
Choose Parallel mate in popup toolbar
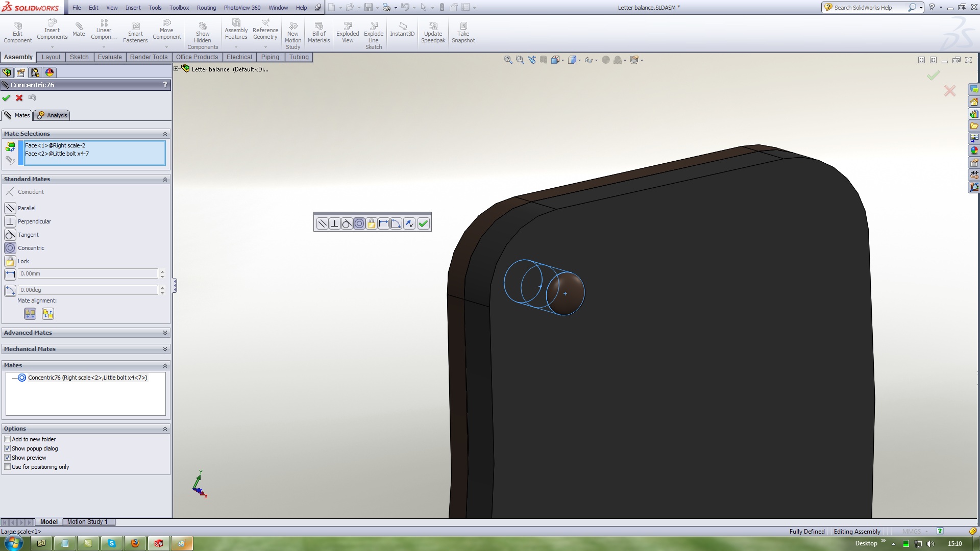pos(322,223)
